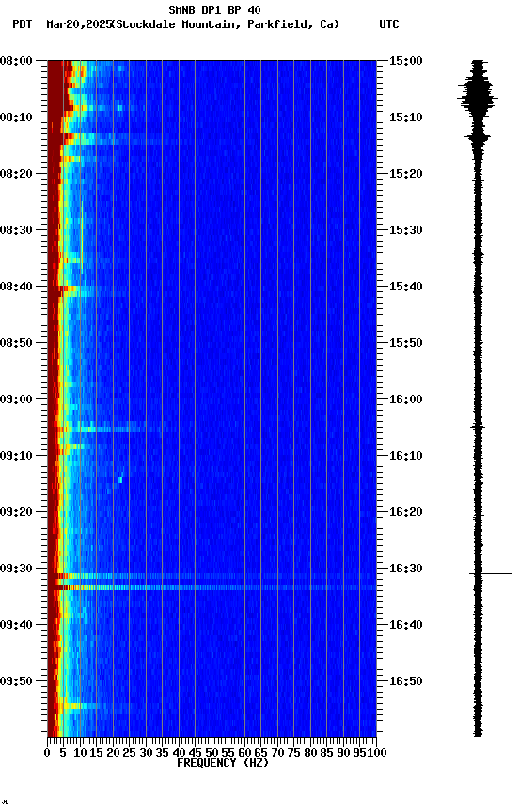The image size is (519, 812).
Task: Click the 16:20 UTC time label
Action: point(406,512)
